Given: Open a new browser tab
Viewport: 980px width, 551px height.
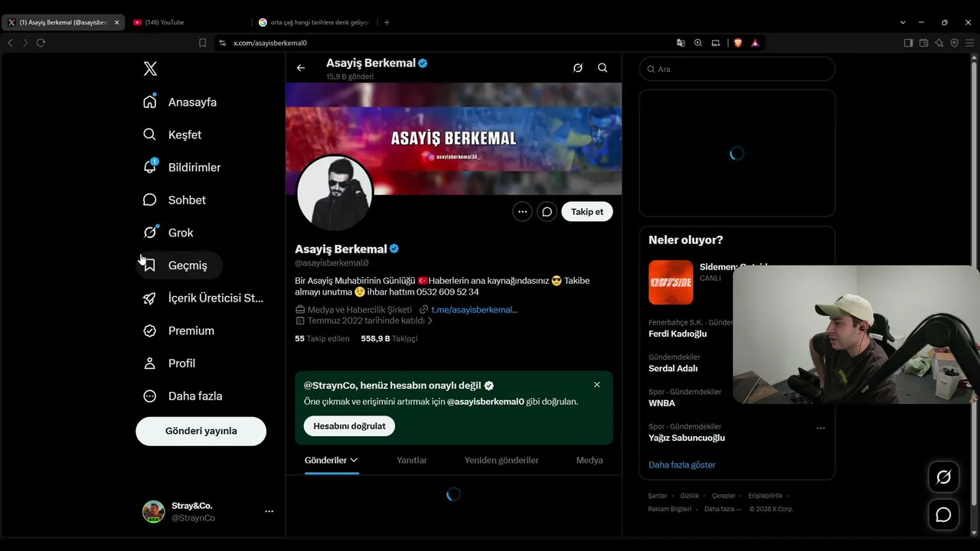Looking at the screenshot, I should click(x=387, y=22).
